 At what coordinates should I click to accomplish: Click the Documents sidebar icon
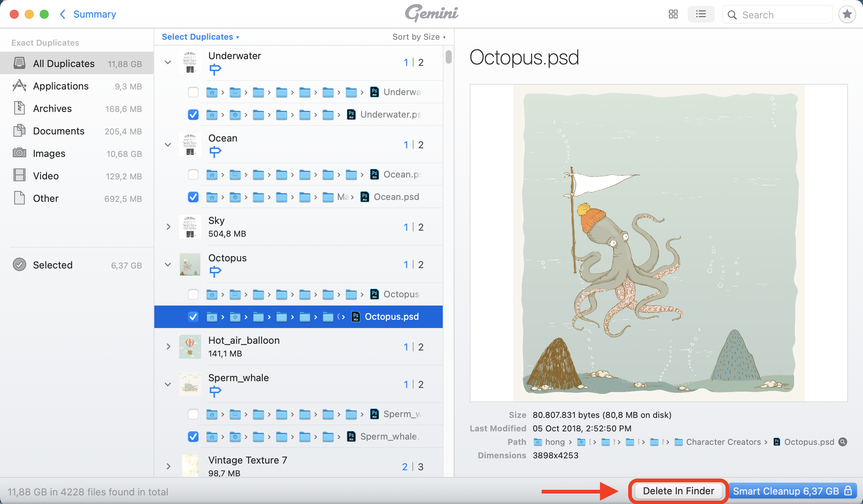point(19,131)
